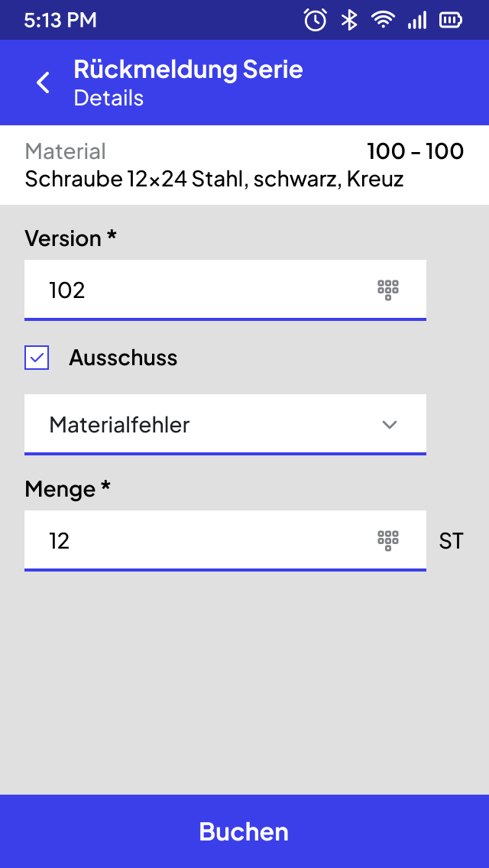Open the Materialfehler reason selector
The height and width of the screenshot is (868, 489).
[x=225, y=425]
